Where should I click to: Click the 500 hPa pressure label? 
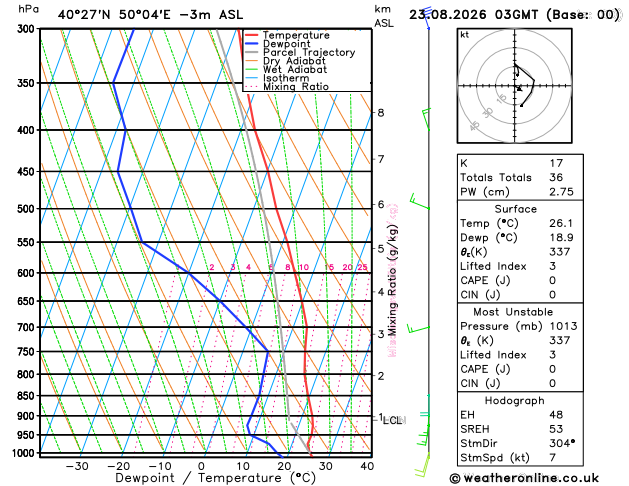pos(28,209)
